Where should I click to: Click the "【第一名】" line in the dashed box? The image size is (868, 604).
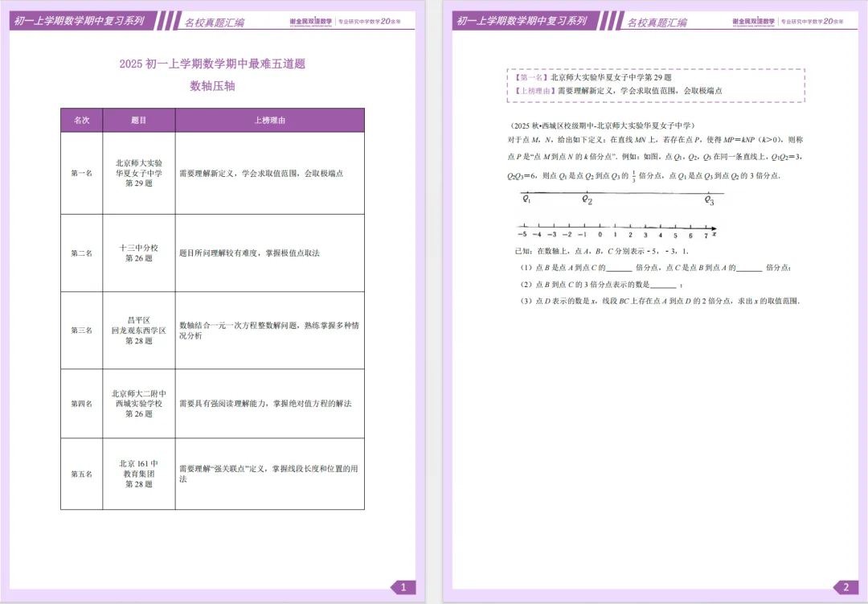coord(593,77)
